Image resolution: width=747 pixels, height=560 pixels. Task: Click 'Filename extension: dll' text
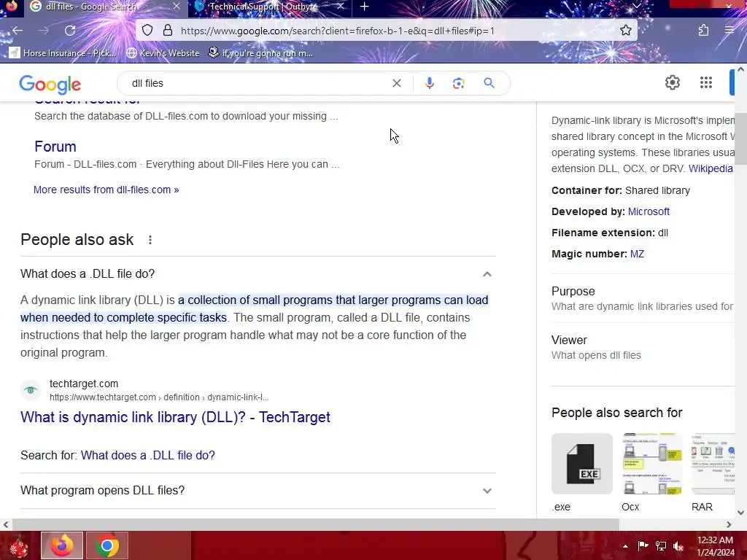(609, 233)
